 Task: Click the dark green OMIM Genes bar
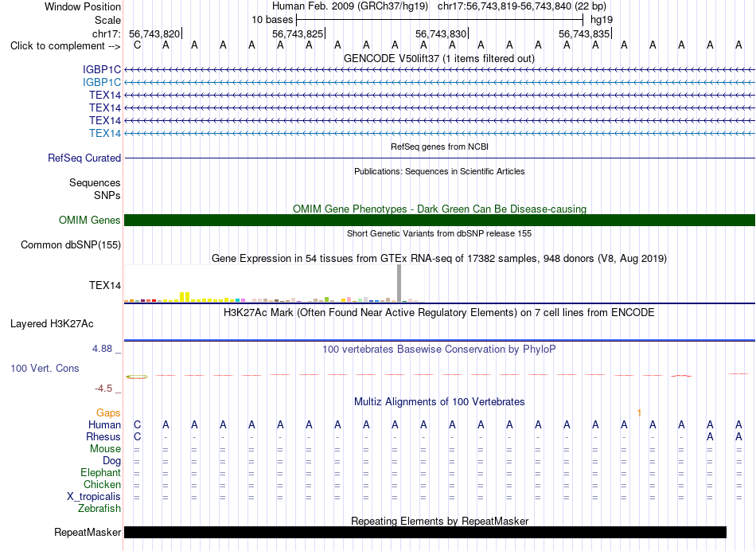coord(439,220)
